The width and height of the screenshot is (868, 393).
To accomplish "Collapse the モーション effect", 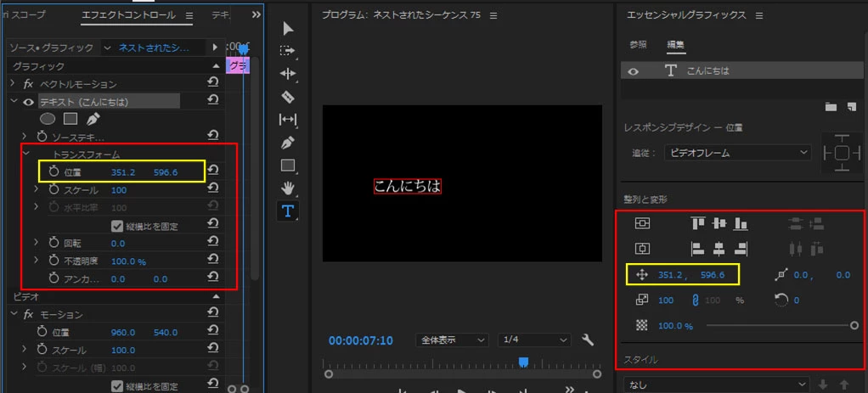I will click(x=14, y=314).
